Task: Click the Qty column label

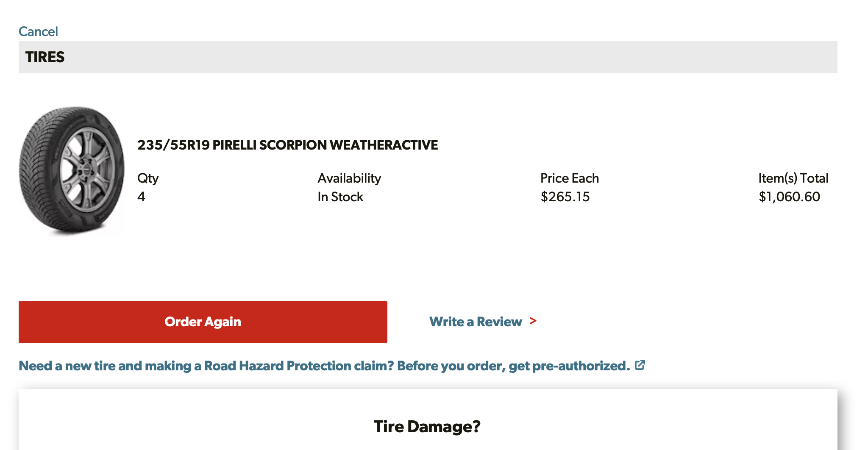Action: pos(148,178)
